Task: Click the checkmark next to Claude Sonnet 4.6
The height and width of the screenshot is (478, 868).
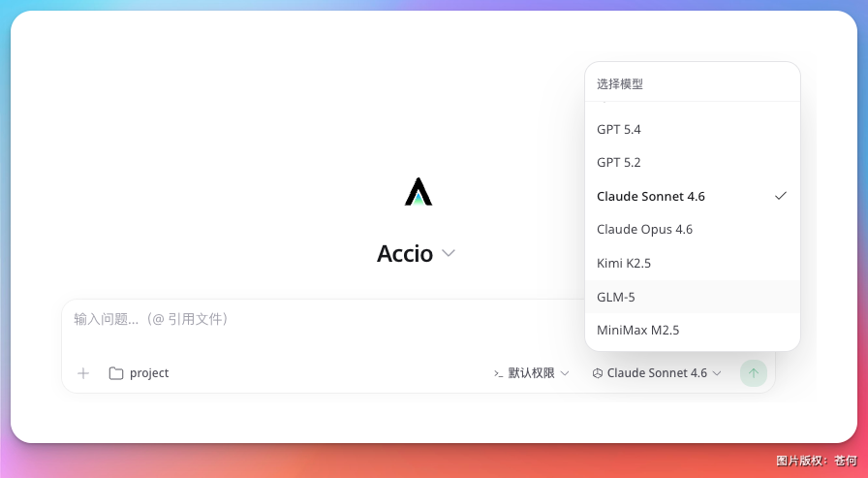Action: tap(781, 196)
